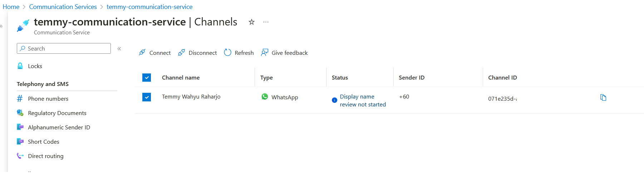Click in the sidebar Search field
The image size is (644, 177).
(64, 48)
